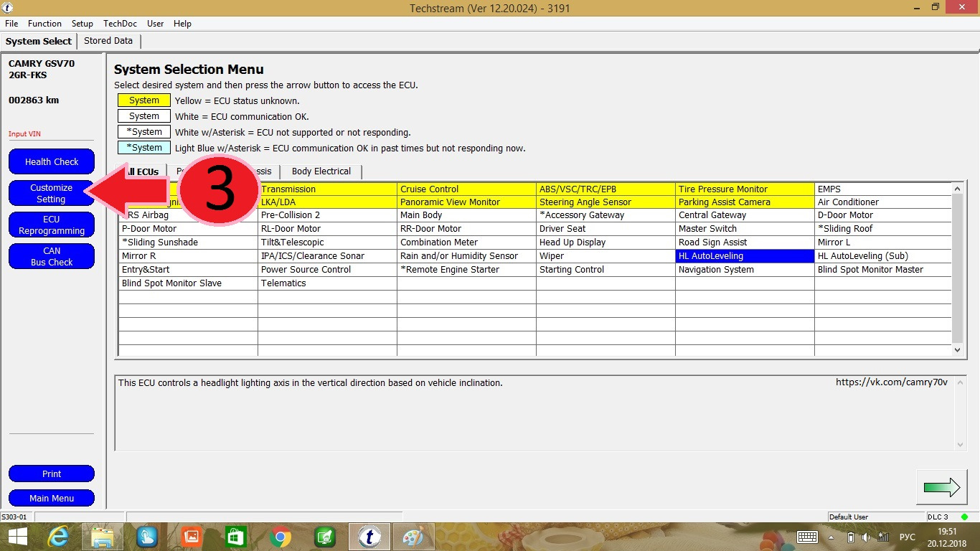Viewport: 980px width, 551px height.
Task: Run the CAN Bus Check
Action: click(x=52, y=256)
